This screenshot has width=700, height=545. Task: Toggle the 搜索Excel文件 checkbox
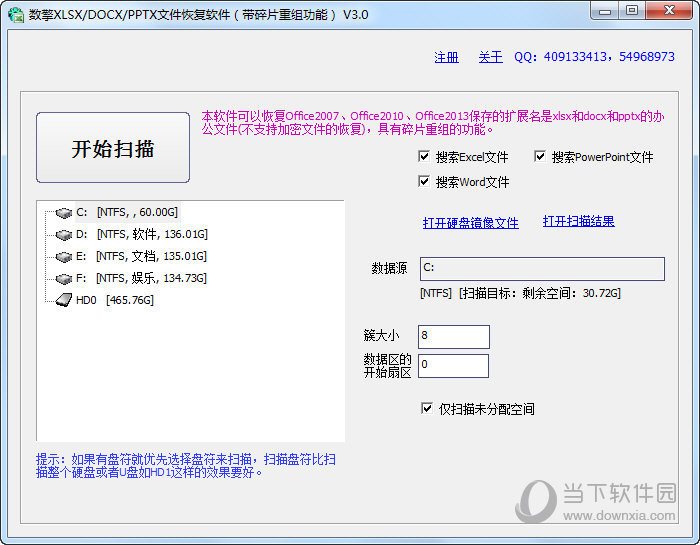tap(424, 156)
